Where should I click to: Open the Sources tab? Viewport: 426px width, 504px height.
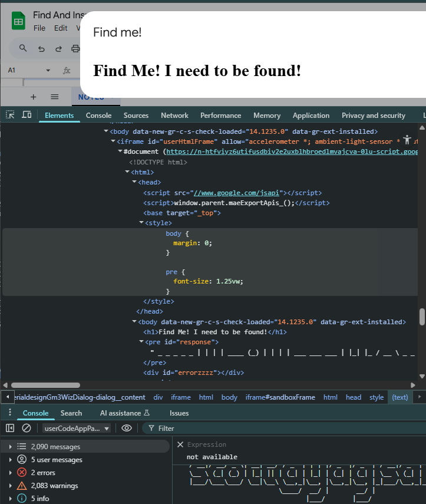(136, 116)
